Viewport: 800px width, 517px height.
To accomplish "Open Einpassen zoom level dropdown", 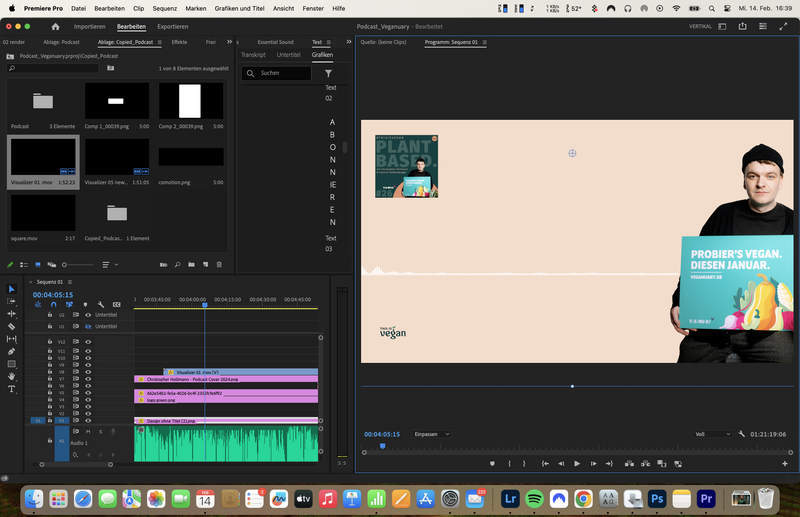I will click(432, 434).
